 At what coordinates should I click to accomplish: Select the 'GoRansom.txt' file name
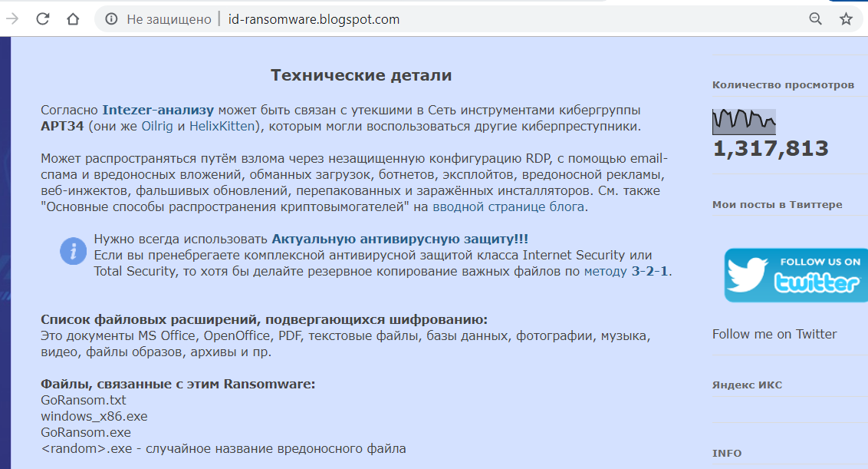[x=83, y=400]
